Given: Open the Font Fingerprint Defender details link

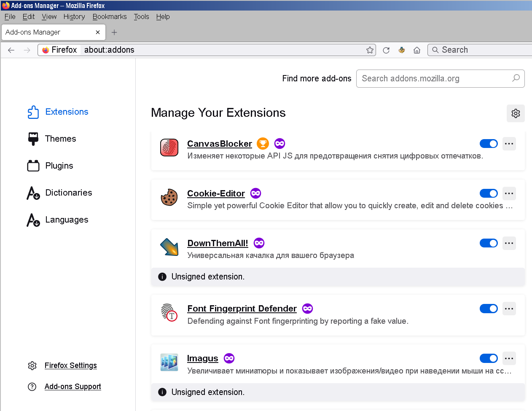Looking at the screenshot, I should click(242, 309).
